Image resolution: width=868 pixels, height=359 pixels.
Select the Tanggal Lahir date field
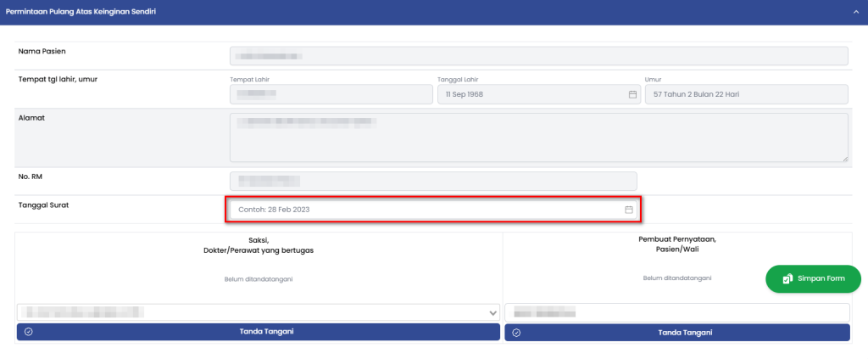pyautogui.click(x=530, y=94)
